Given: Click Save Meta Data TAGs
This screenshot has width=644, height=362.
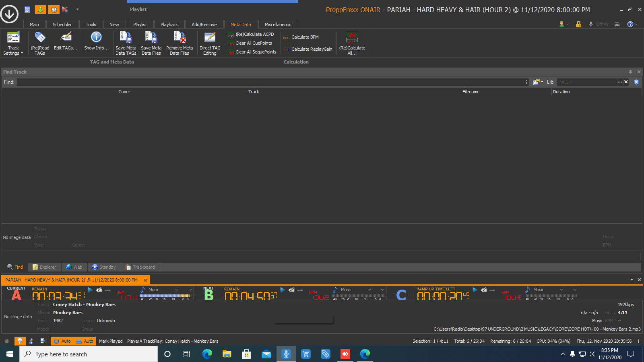Looking at the screenshot, I should coord(126,43).
